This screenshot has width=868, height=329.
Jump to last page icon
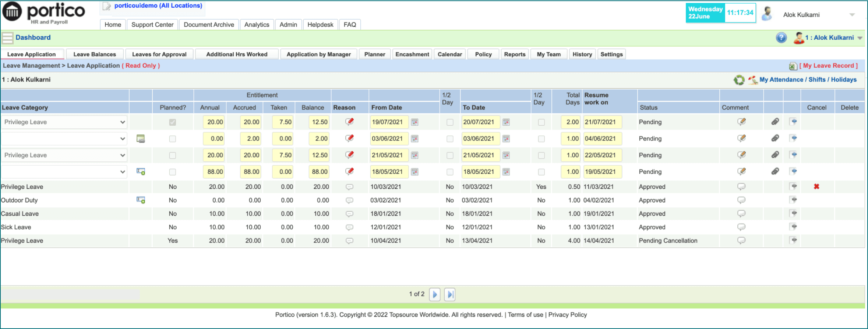click(449, 294)
